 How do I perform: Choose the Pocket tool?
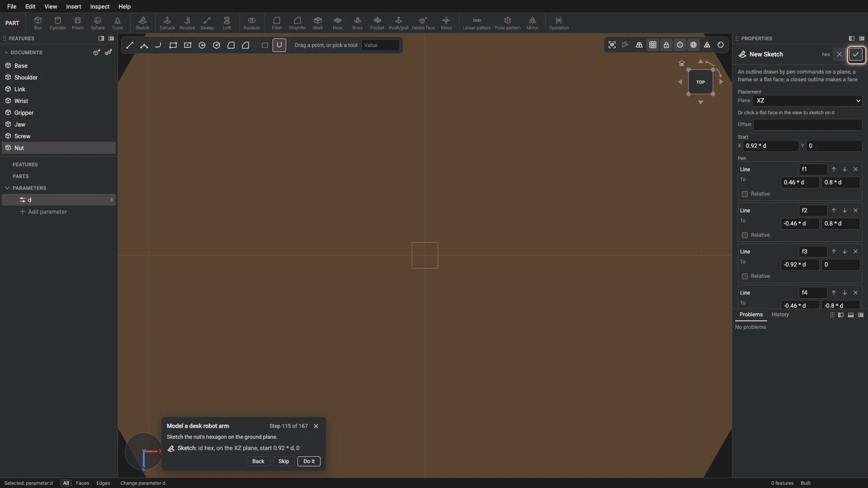coord(377,23)
